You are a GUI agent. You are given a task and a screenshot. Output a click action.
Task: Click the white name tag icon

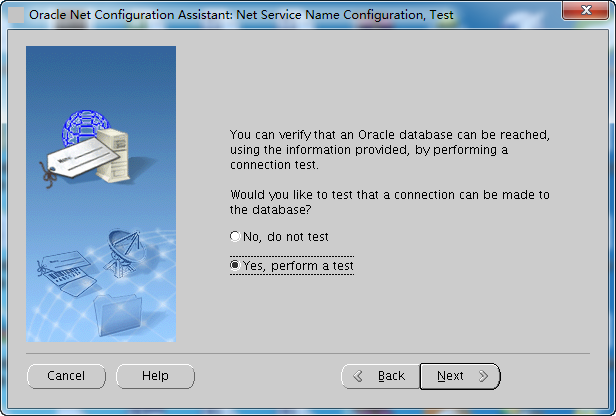tap(82, 157)
